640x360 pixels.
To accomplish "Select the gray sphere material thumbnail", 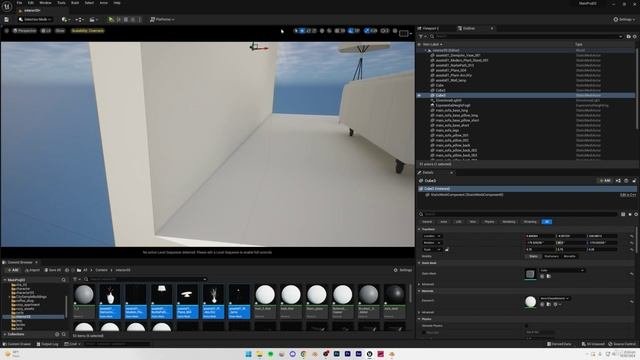I will coord(84,294).
